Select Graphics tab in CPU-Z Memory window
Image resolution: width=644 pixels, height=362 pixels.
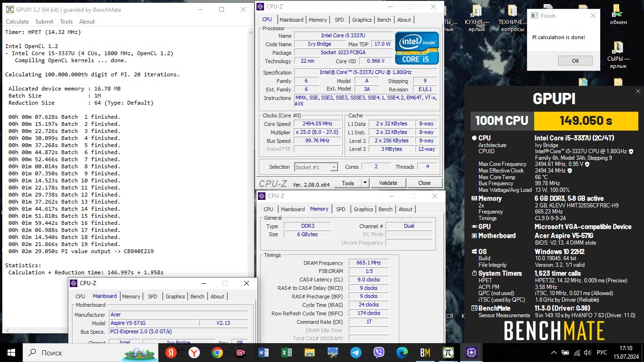(363, 209)
